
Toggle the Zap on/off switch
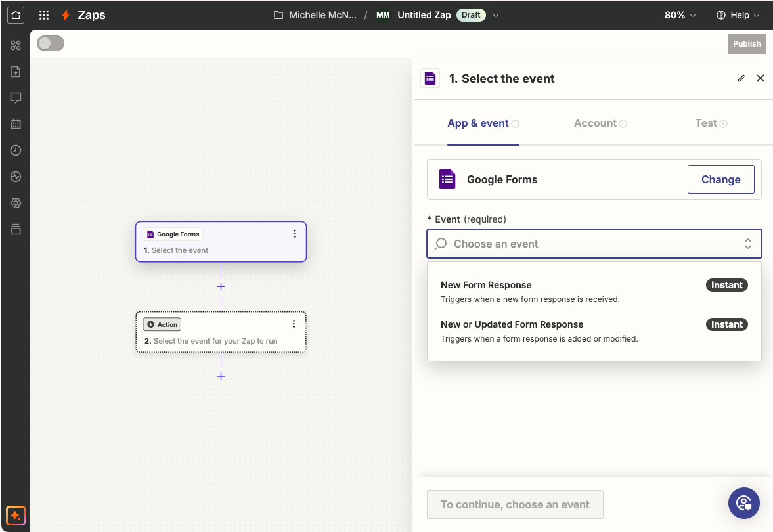51,43
